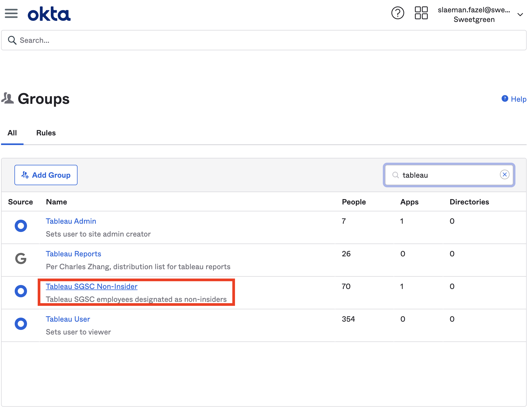Click the Source column header
Screen dimensions: 532x411
click(x=21, y=202)
